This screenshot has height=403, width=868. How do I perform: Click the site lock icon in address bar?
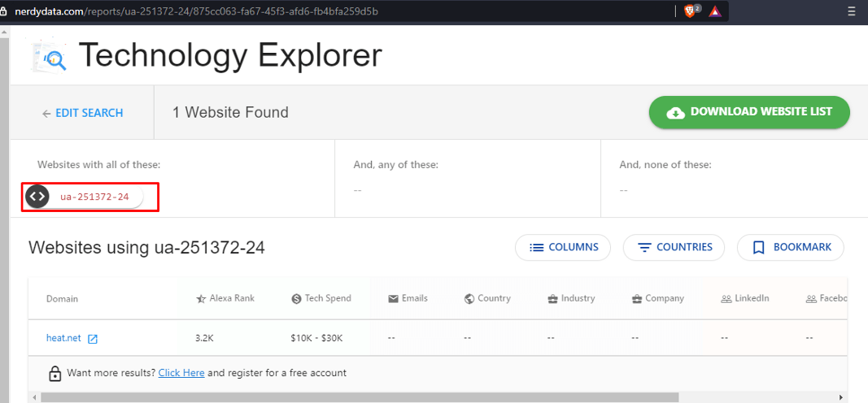(x=4, y=11)
